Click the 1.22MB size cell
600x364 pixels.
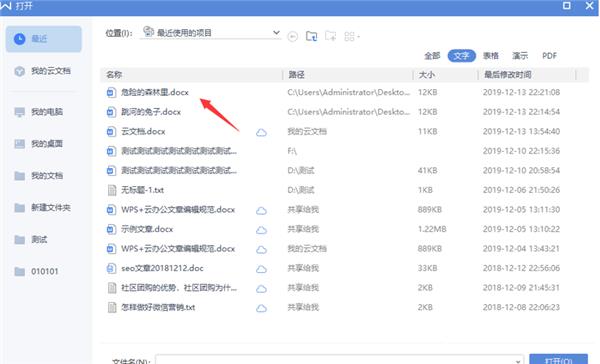coord(432,229)
